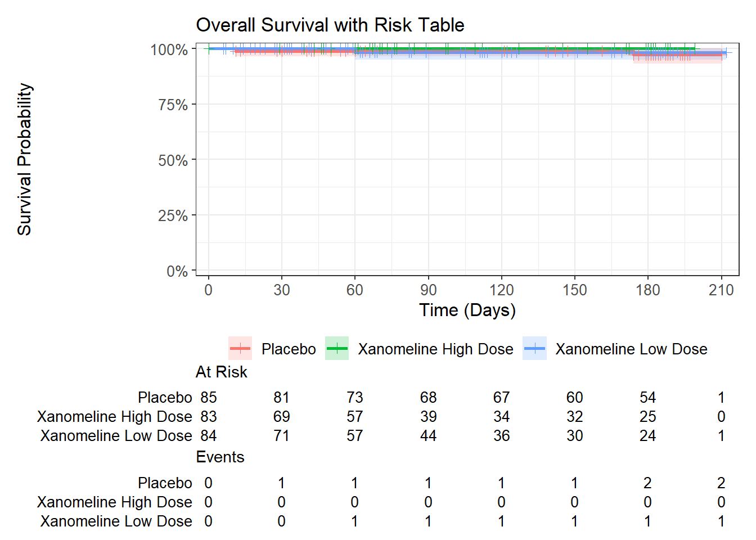Select Low Dose at-risk value 44

point(428,436)
